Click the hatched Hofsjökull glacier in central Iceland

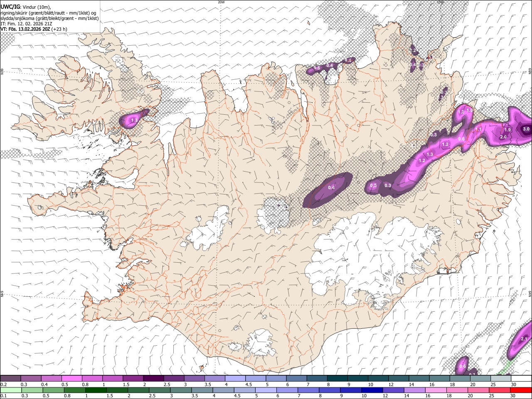pyautogui.click(x=273, y=214)
